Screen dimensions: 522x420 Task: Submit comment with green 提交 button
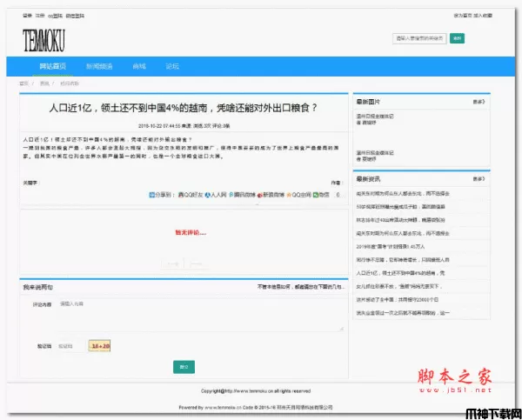point(184,366)
